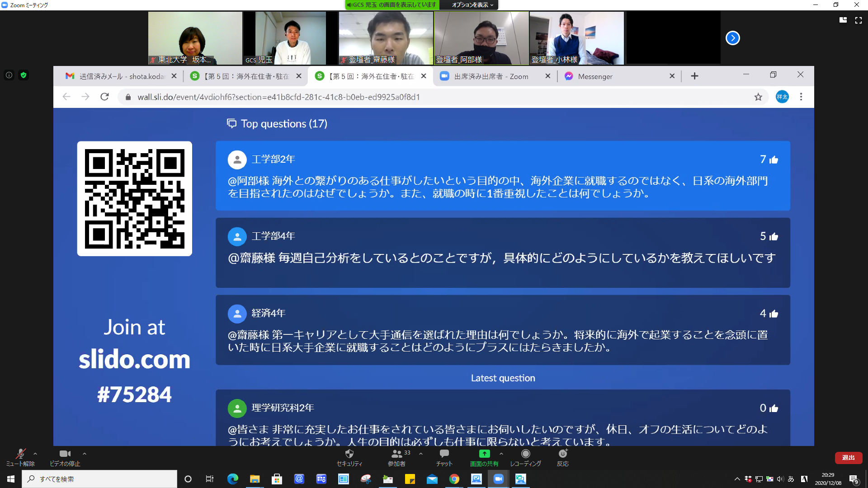Open Cortana circle icon in taskbar

(x=188, y=479)
